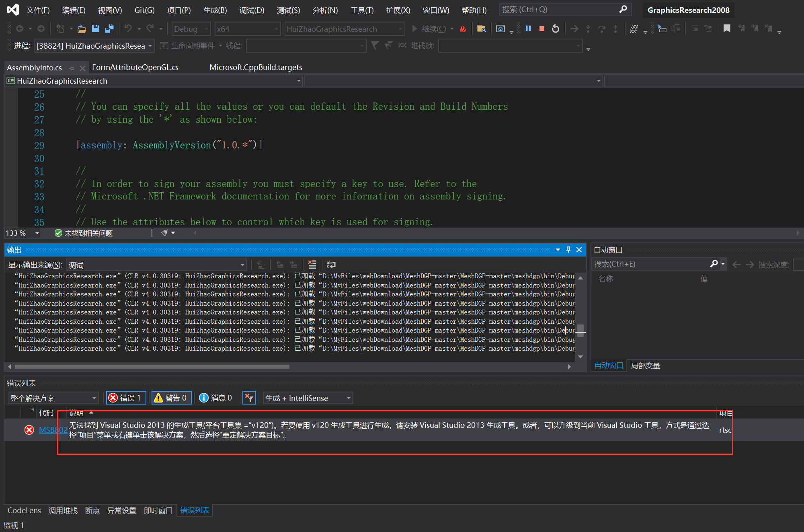Switch to the 局部变量 tab
The width and height of the screenshot is (804, 532).
pos(645,366)
